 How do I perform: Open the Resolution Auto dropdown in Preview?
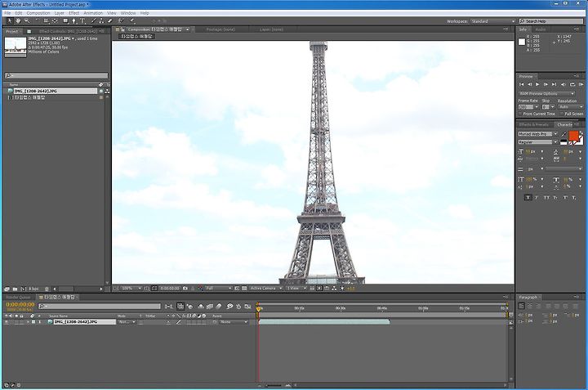click(x=570, y=107)
